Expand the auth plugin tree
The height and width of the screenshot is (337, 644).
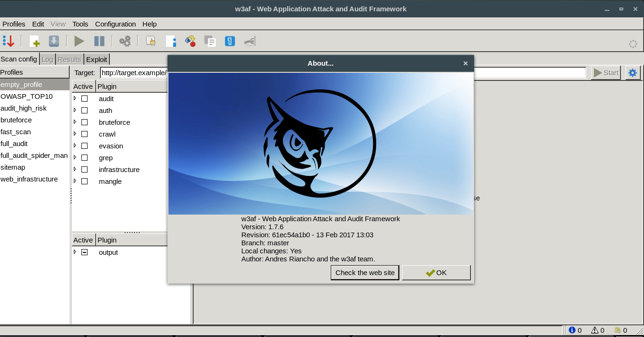tap(75, 110)
